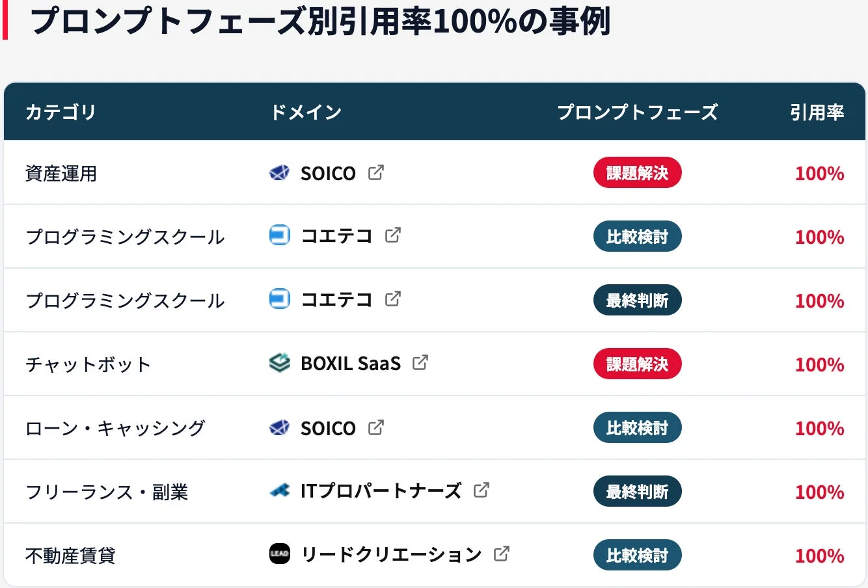Sort by clicking the プロンプトフェーズ column header

[638, 112]
